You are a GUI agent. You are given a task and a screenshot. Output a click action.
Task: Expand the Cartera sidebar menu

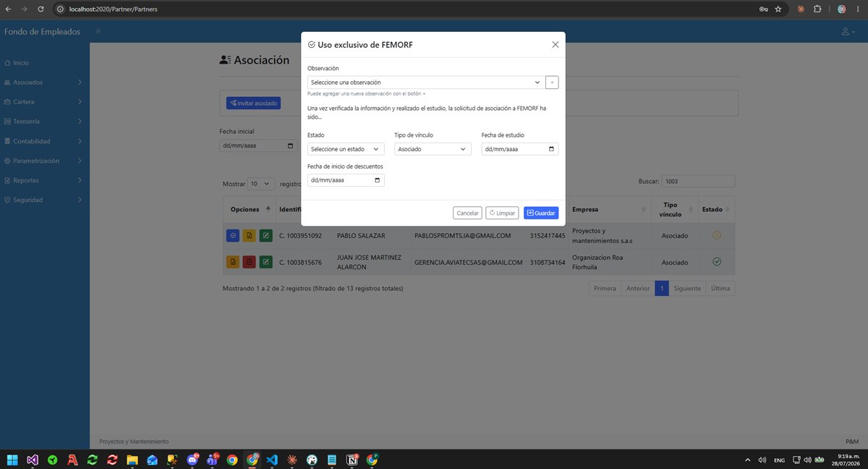pyautogui.click(x=43, y=102)
